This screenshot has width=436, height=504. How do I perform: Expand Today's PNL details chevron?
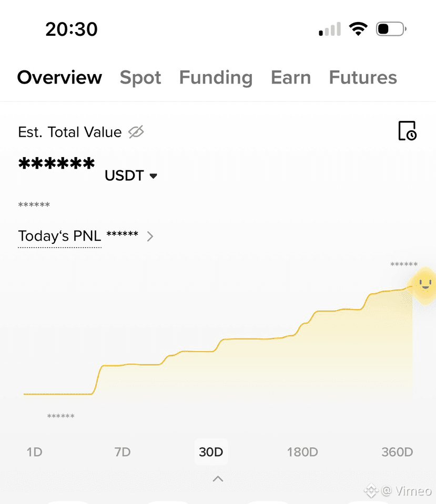pos(150,236)
